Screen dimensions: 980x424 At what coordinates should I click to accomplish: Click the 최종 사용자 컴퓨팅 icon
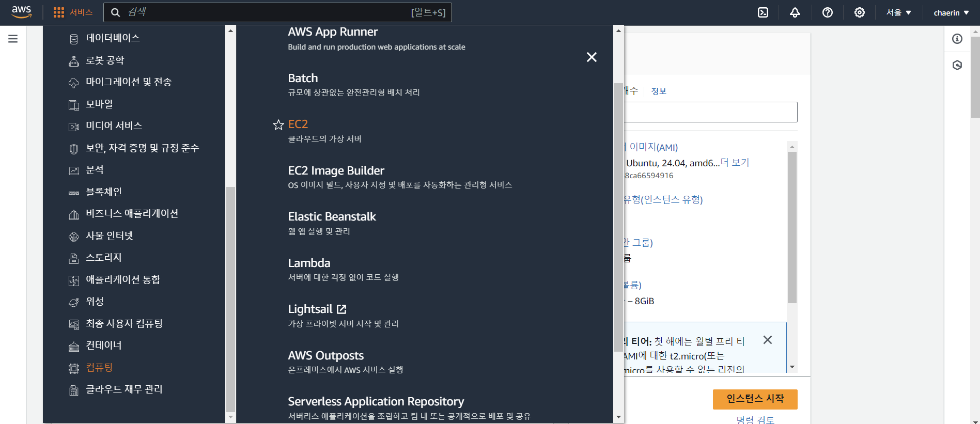coord(74,324)
